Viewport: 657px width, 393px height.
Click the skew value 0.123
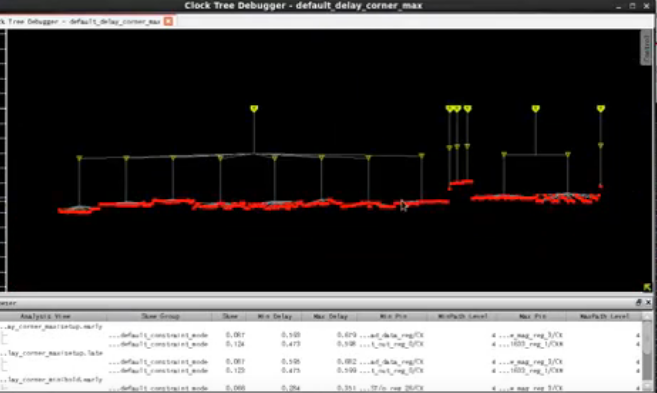tap(235, 370)
